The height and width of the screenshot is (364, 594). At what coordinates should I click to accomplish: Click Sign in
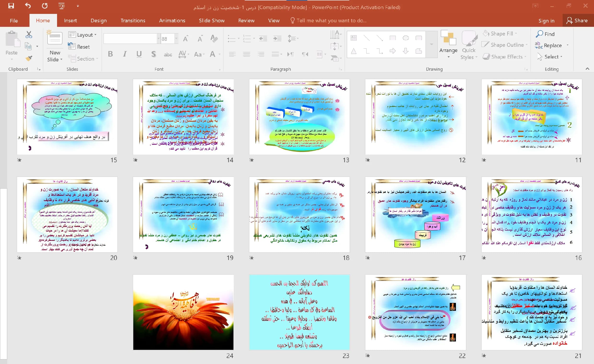546,21
